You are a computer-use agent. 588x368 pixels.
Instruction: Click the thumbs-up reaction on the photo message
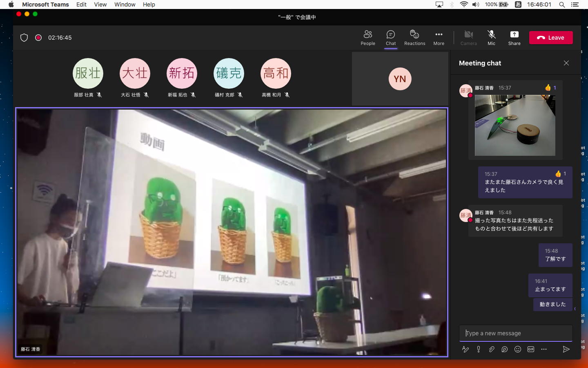pos(550,88)
